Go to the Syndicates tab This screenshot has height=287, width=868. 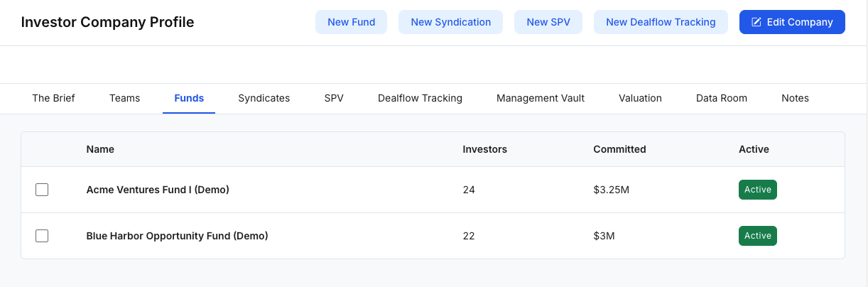264,98
